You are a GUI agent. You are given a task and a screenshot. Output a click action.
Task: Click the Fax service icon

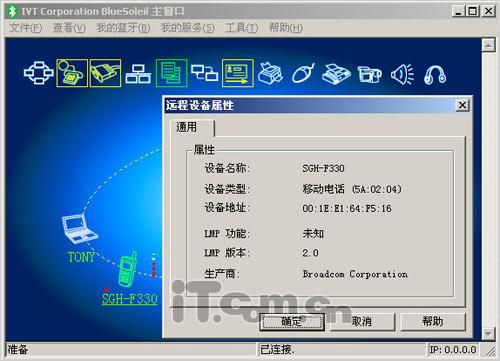click(336, 74)
